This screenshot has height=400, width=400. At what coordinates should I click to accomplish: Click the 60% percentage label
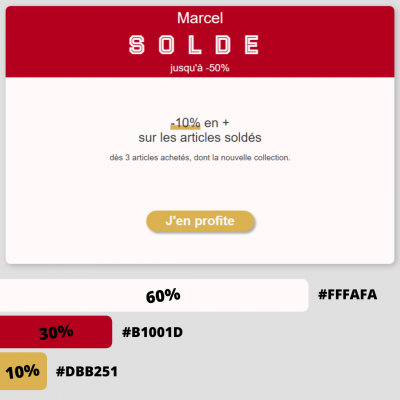click(163, 296)
